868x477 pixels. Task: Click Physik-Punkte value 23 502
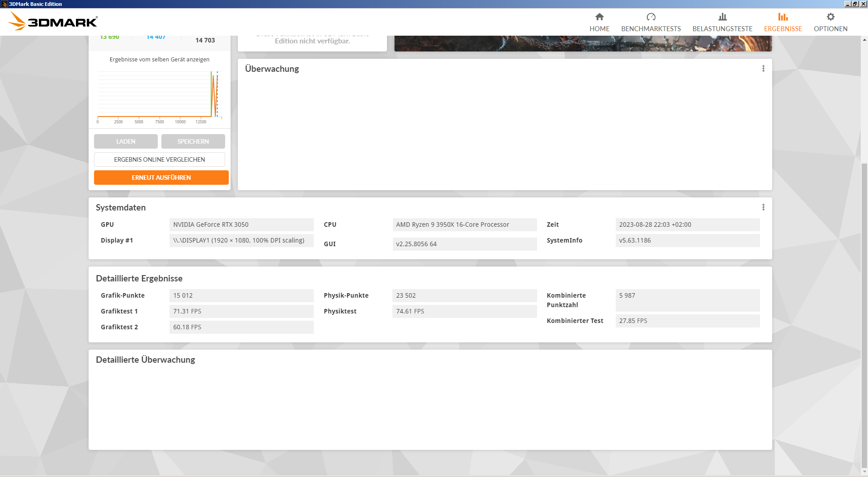(465, 295)
